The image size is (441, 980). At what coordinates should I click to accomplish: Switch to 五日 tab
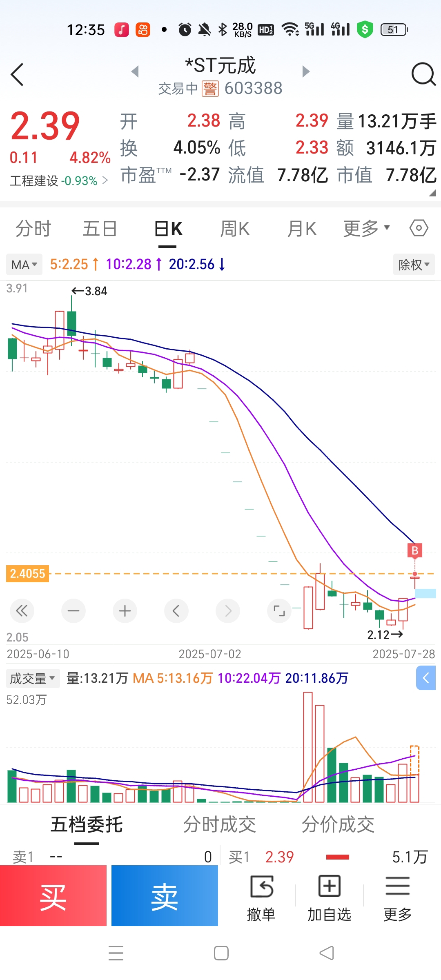pos(100,228)
